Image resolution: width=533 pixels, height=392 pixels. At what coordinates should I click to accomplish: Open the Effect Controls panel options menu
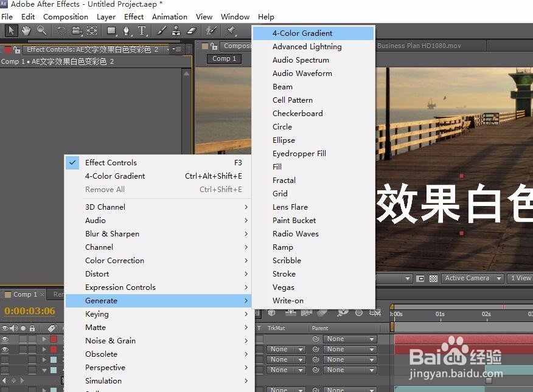click(176, 49)
